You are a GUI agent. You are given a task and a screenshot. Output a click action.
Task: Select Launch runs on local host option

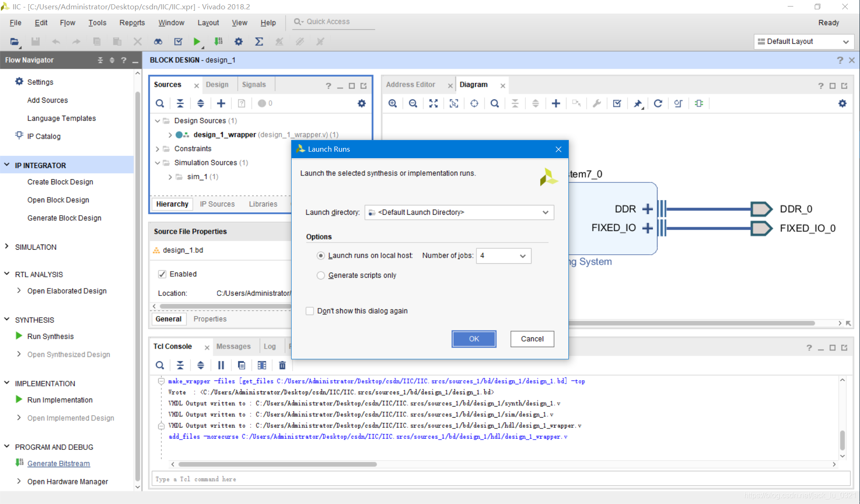[321, 256]
